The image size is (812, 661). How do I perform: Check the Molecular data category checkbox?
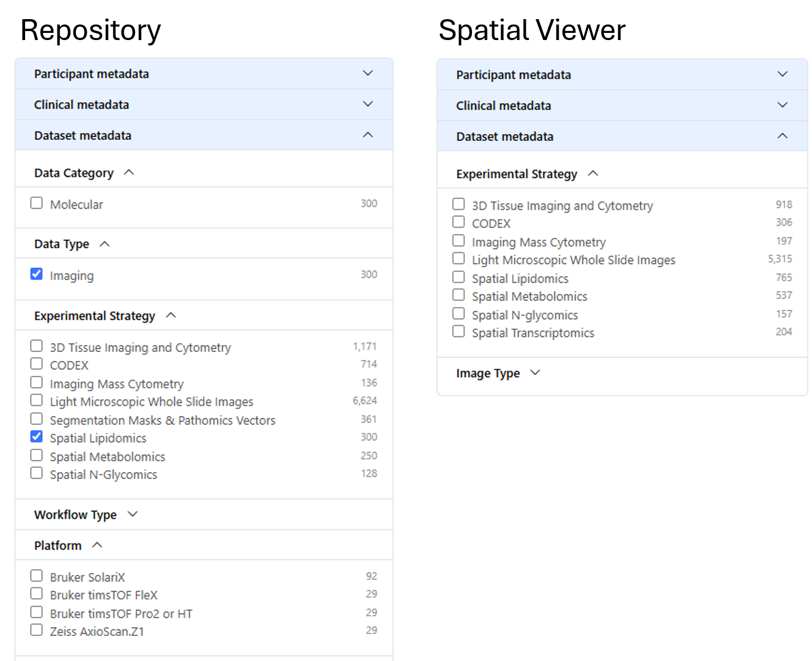point(36,203)
